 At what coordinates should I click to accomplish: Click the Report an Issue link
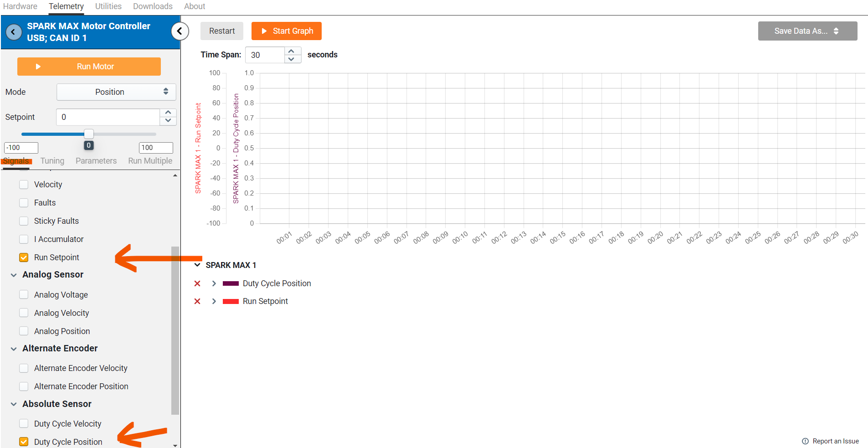pyautogui.click(x=836, y=441)
